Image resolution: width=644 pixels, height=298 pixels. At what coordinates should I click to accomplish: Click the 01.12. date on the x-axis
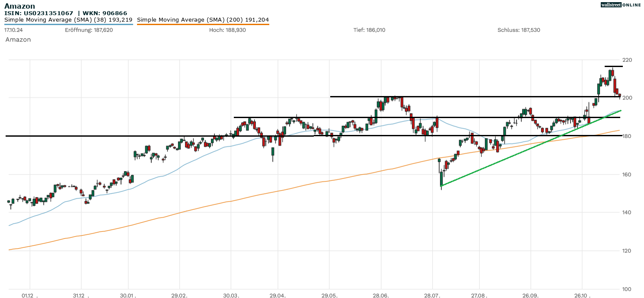coord(29,295)
